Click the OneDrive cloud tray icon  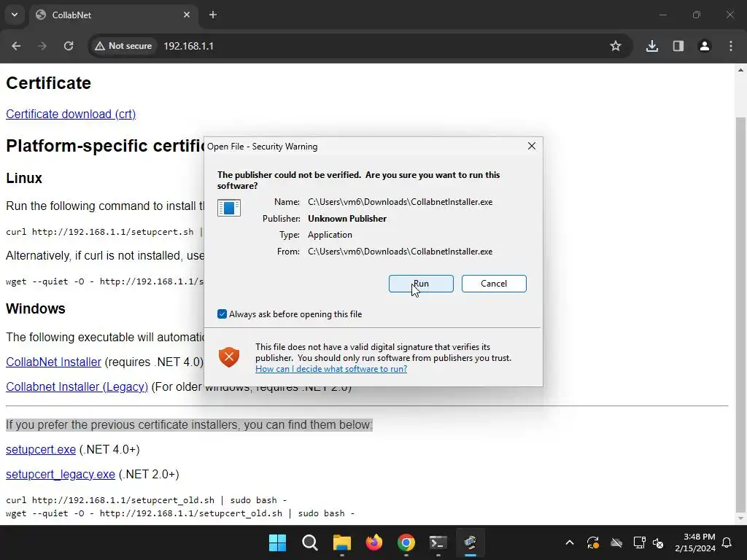coord(616,542)
